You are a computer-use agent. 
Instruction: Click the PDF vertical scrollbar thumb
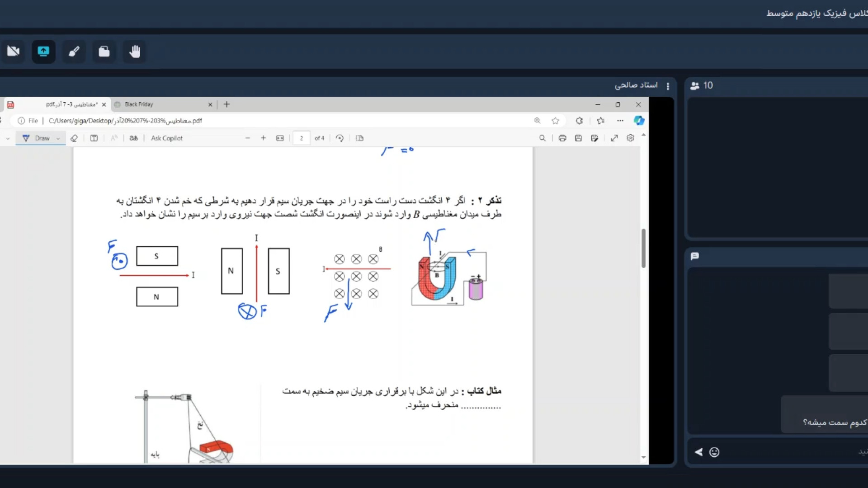[643, 249]
